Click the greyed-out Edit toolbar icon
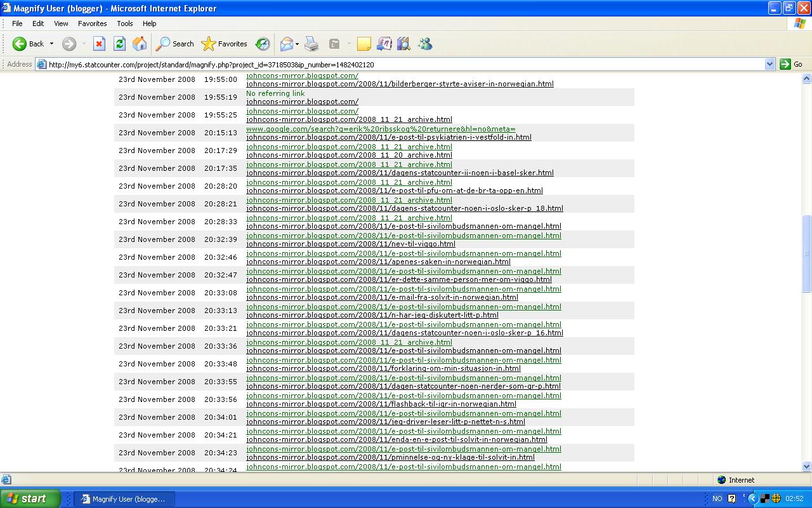Screen dimensions: 812x508 pyautogui.click(x=334, y=44)
